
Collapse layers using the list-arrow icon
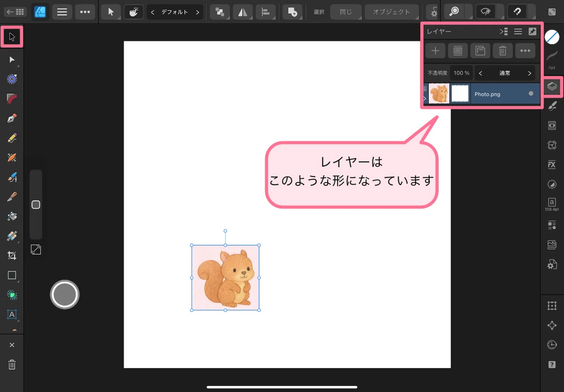(x=504, y=31)
